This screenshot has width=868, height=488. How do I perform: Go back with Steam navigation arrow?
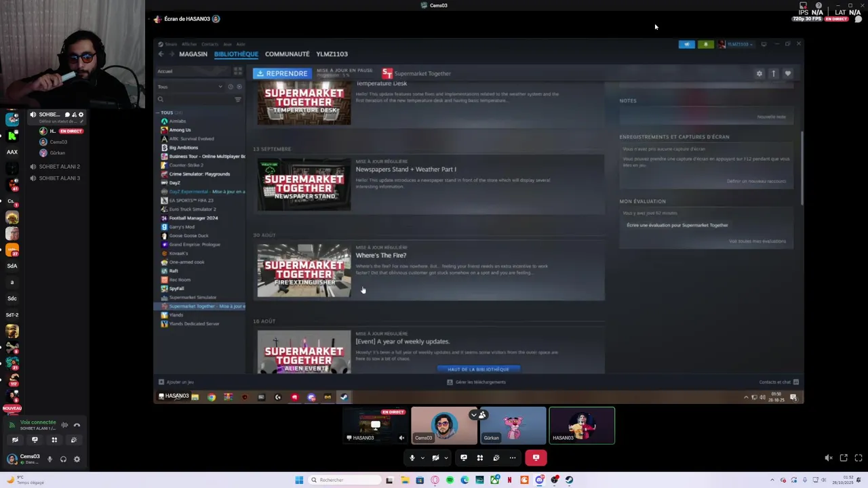pyautogui.click(x=161, y=54)
